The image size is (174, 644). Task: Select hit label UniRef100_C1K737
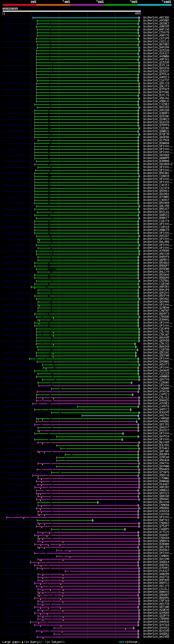[156, 81]
